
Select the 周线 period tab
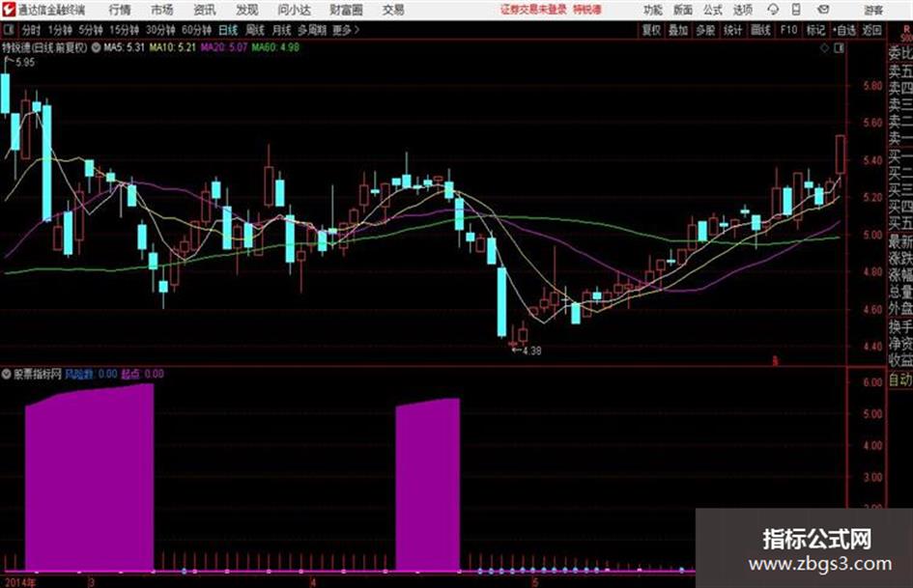pyautogui.click(x=255, y=30)
